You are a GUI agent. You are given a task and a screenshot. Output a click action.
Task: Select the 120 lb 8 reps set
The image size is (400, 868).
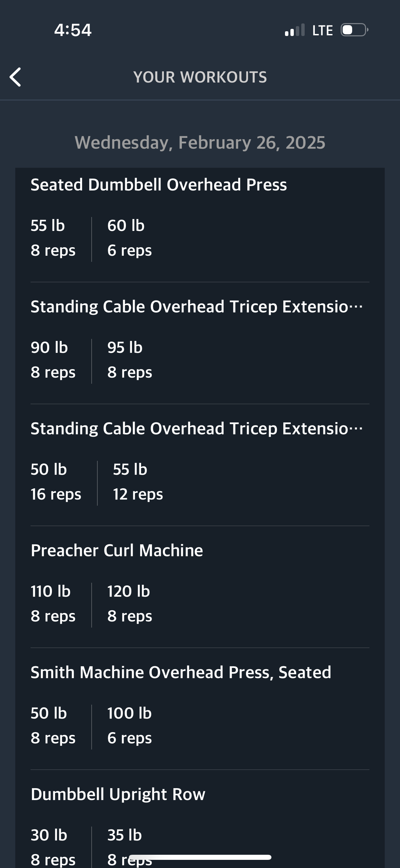(x=130, y=604)
